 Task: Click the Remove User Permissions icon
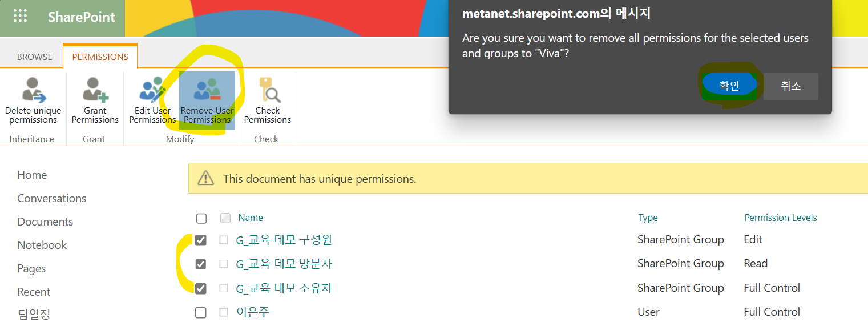click(x=207, y=90)
